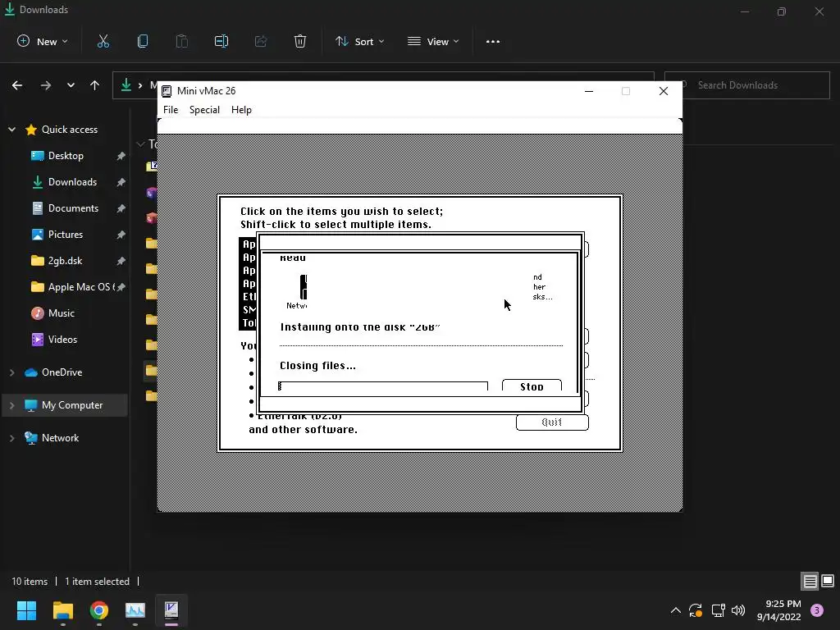Image resolution: width=840 pixels, height=630 pixels.
Task: Collapse the Quick access tree node
Action: [11, 130]
